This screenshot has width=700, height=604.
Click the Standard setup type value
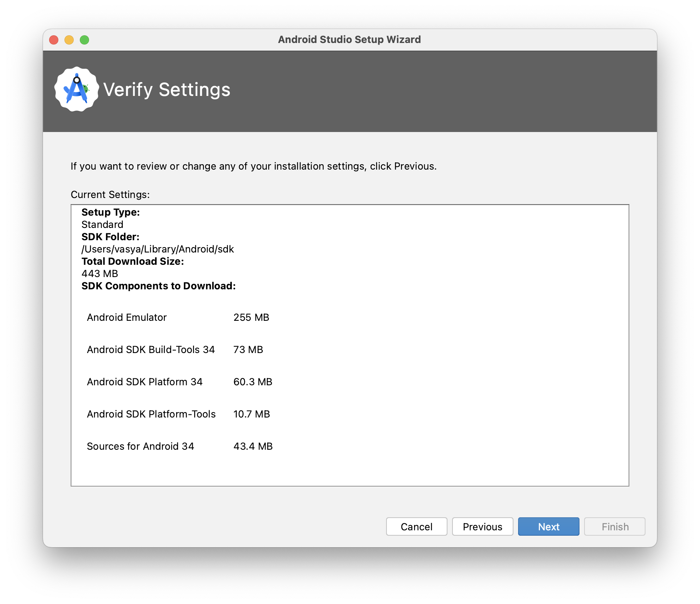(102, 224)
